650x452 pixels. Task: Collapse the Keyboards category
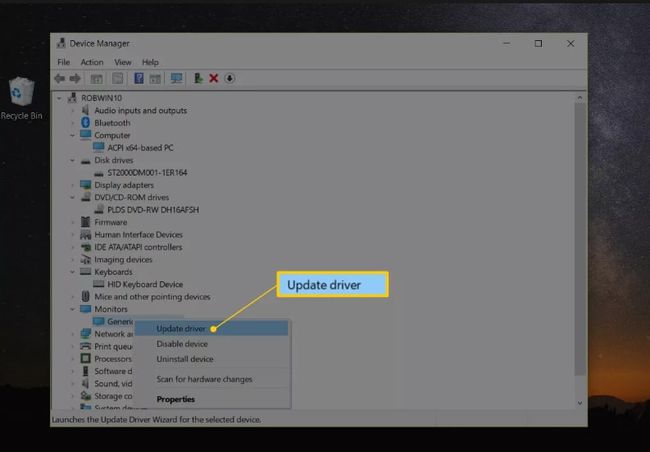[73, 272]
